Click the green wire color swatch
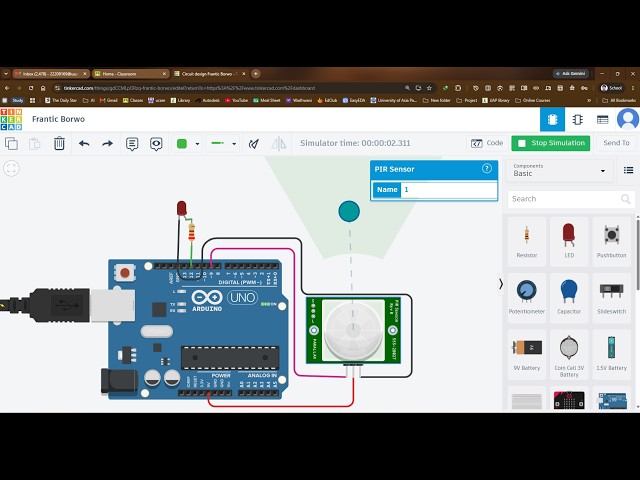 (x=182, y=143)
